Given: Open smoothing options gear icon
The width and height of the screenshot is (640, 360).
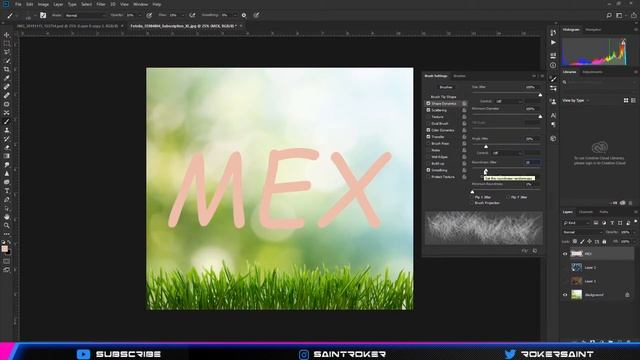Looking at the screenshot, I should click(x=244, y=15).
